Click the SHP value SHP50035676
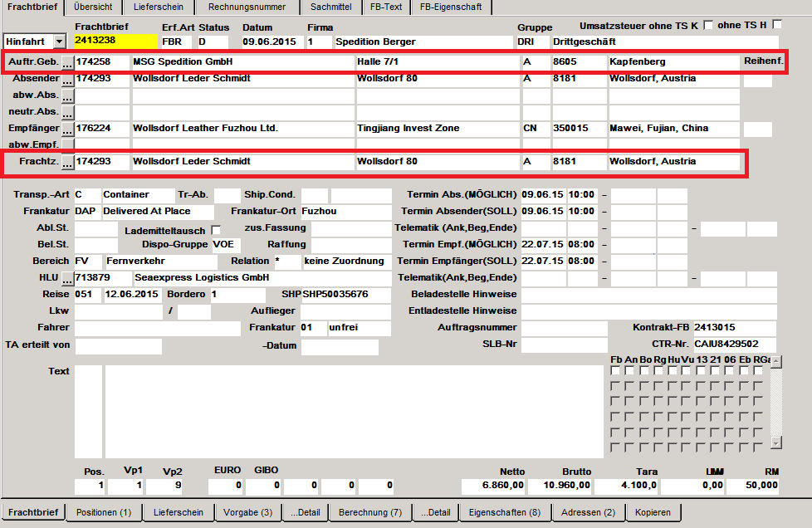 (346, 295)
